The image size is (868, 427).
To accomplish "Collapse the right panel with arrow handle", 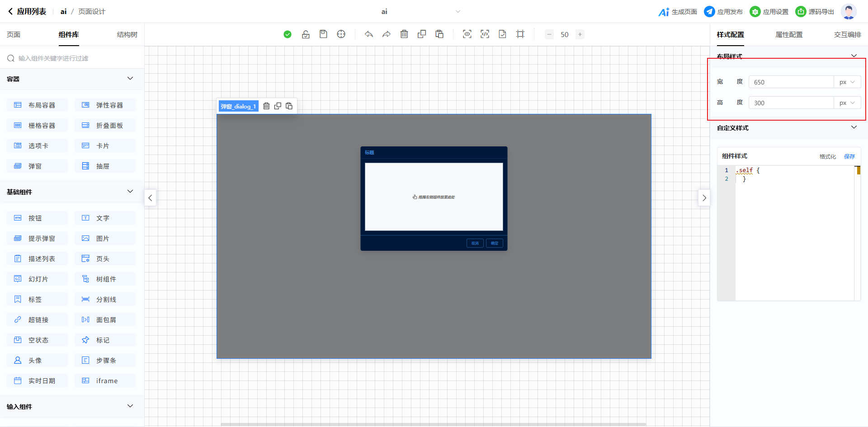I will 704,198.
